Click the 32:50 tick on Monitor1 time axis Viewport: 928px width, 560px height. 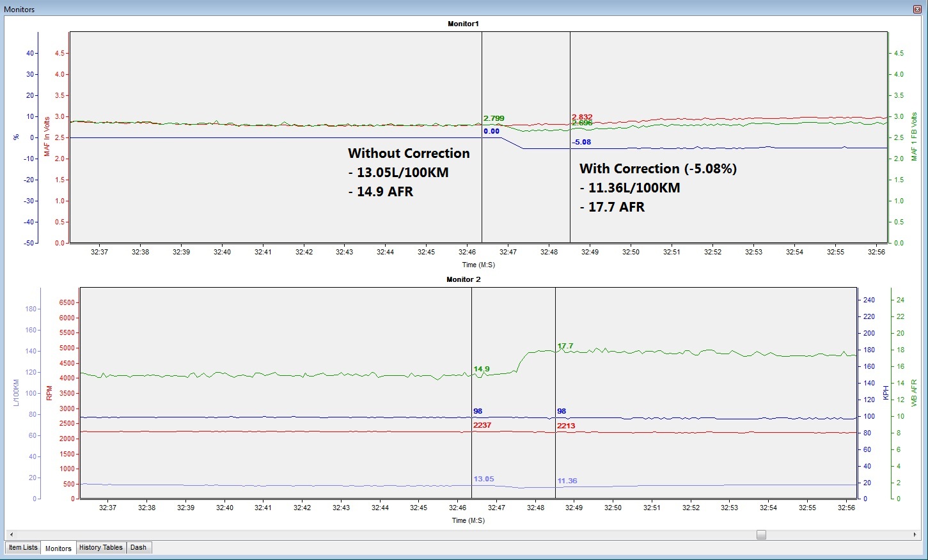(x=631, y=252)
